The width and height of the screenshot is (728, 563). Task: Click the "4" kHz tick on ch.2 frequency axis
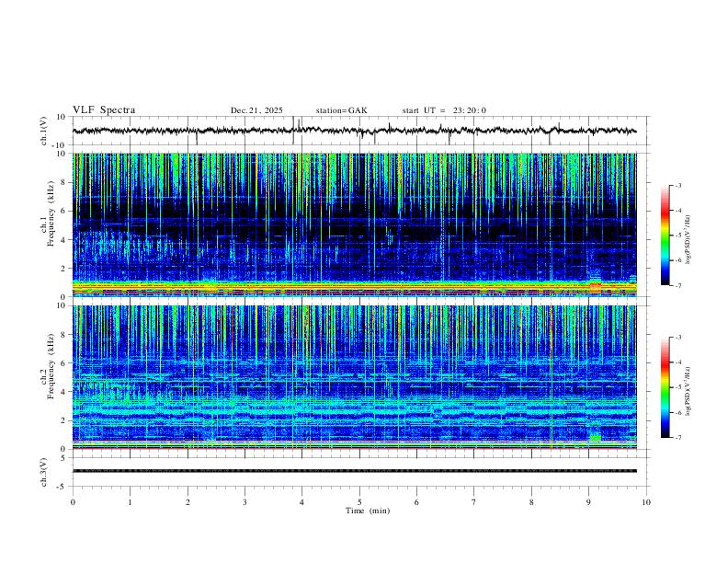click(x=64, y=392)
